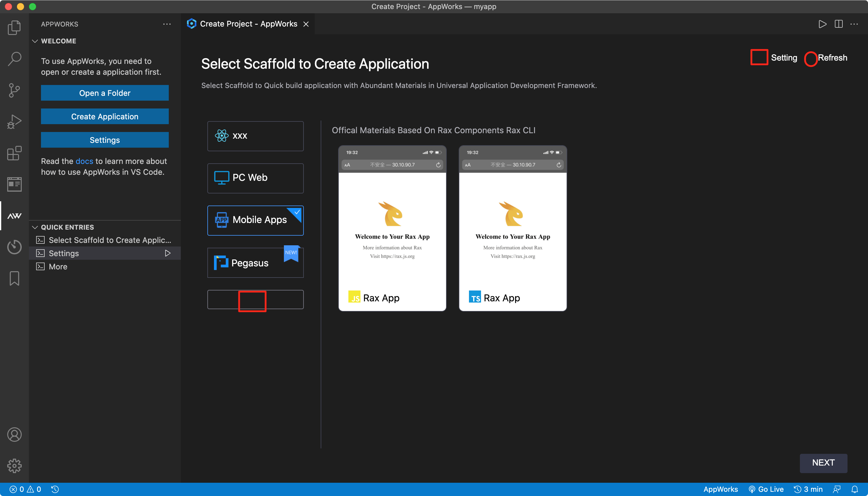Click the NEXT button
The width and height of the screenshot is (868, 496).
point(823,463)
